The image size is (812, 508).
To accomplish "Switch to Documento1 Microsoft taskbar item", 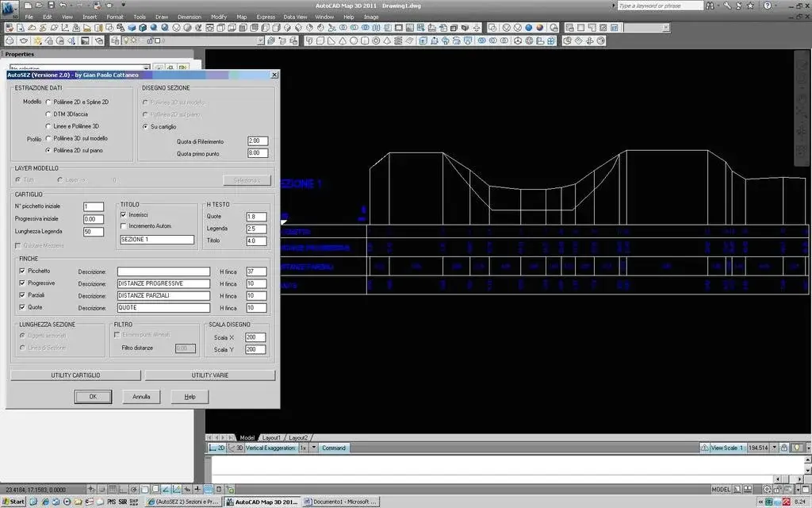I will (341, 502).
